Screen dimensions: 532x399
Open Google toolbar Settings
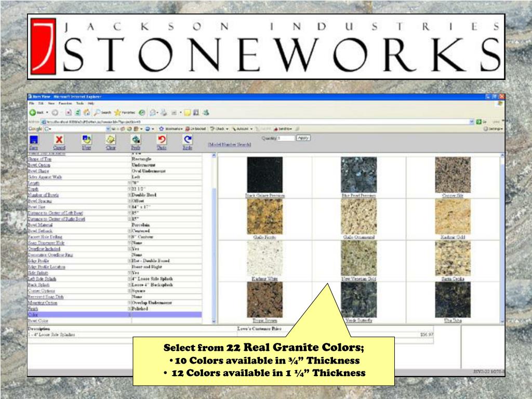493,129
